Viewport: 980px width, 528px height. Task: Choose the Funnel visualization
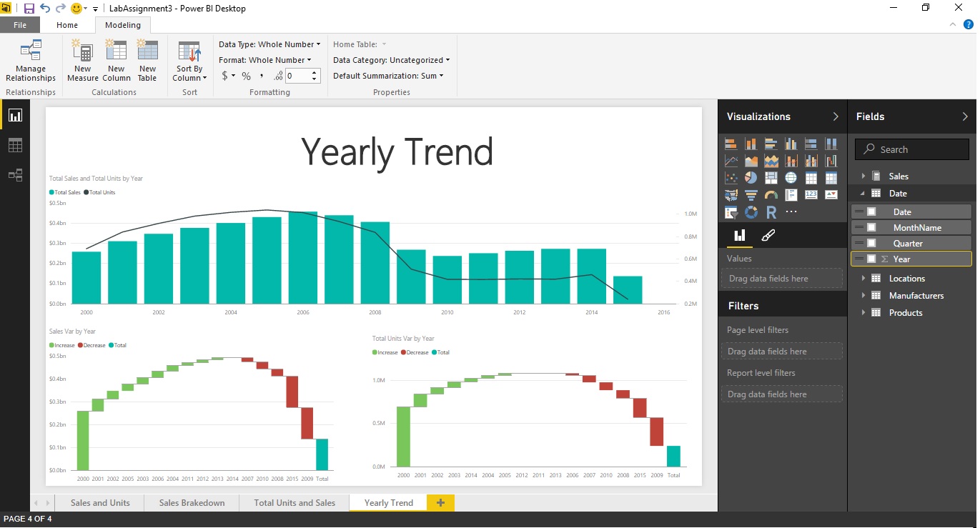[x=751, y=195]
